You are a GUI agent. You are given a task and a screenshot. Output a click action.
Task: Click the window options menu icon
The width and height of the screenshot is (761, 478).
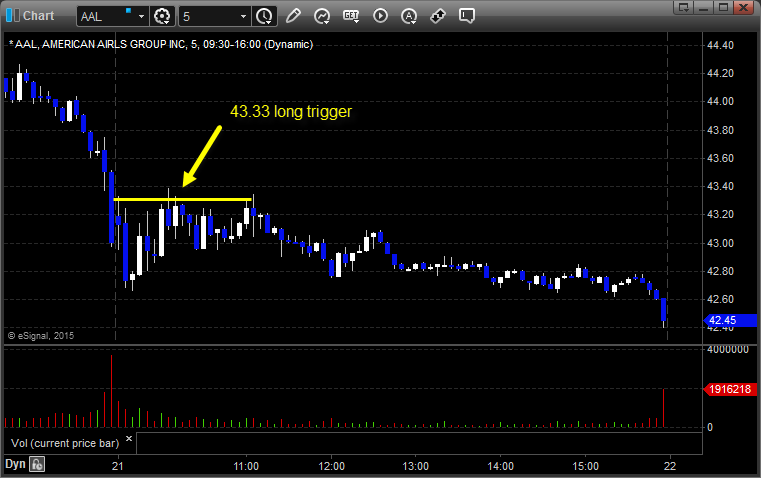[x=684, y=7]
